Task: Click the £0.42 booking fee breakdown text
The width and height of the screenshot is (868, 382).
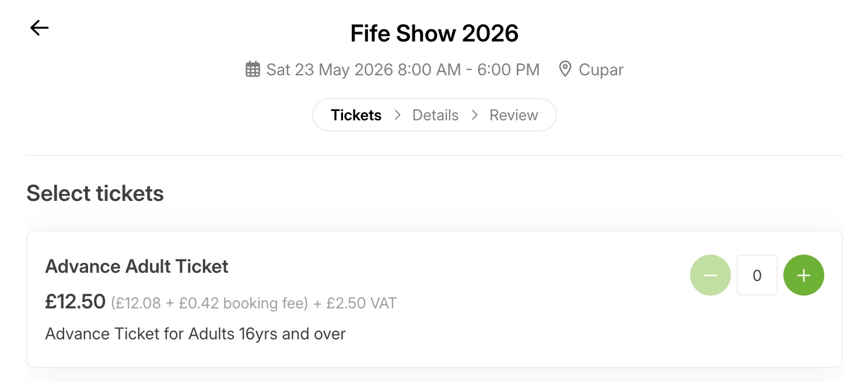Action: [243, 304]
